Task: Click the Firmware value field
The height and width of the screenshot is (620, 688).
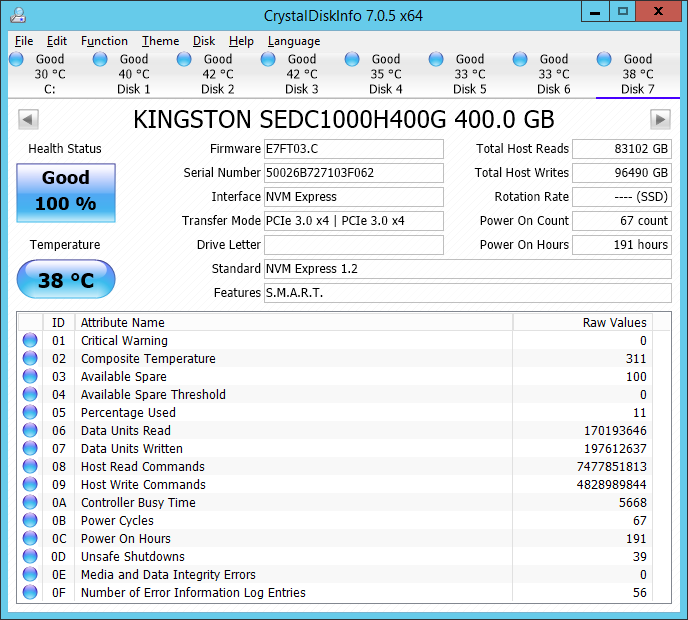Action: 353,149
